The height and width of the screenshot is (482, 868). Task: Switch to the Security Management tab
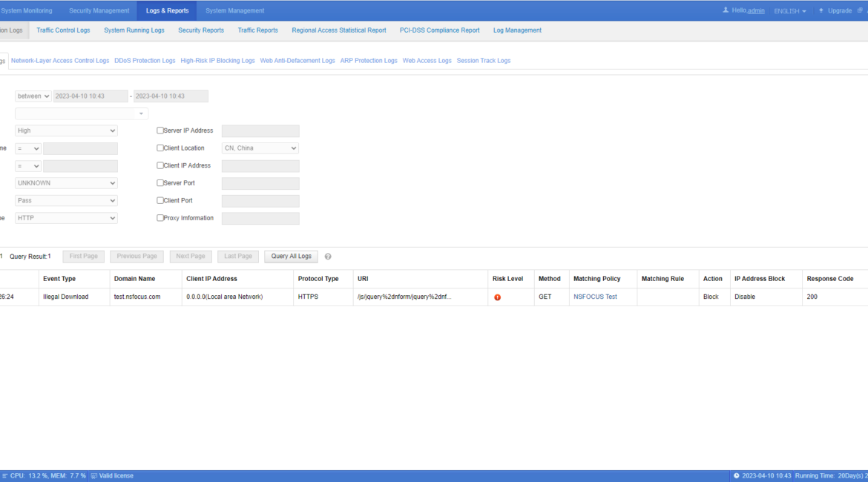[99, 10]
